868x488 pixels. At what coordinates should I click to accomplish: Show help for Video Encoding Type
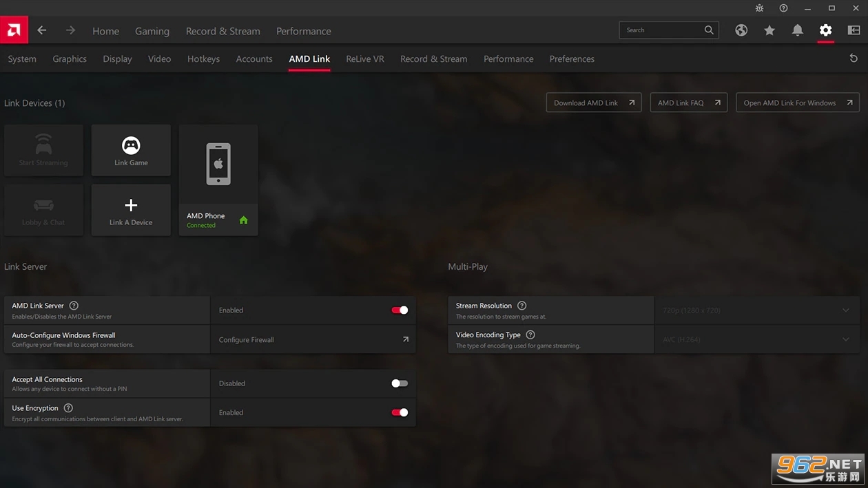pos(530,335)
